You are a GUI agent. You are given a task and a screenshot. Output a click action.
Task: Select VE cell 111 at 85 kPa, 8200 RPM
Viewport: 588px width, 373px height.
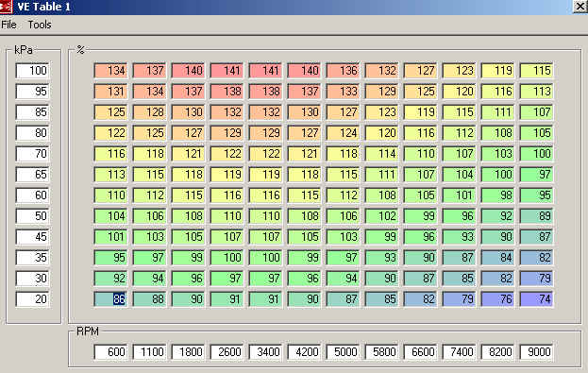pyautogui.click(x=497, y=112)
